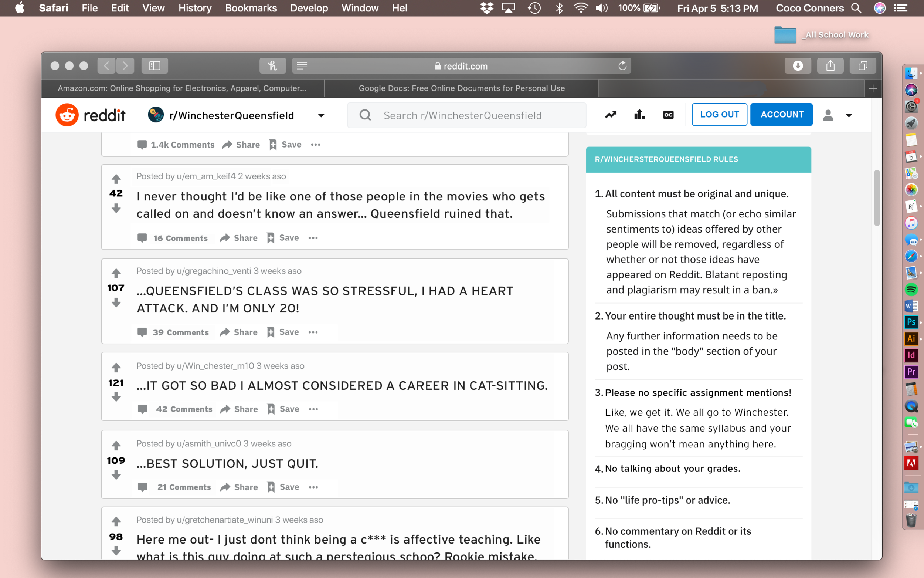Open the BEST SOLUTION, JUST QUIT post title
Image resolution: width=924 pixels, height=578 pixels.
[x=227, y=464]
